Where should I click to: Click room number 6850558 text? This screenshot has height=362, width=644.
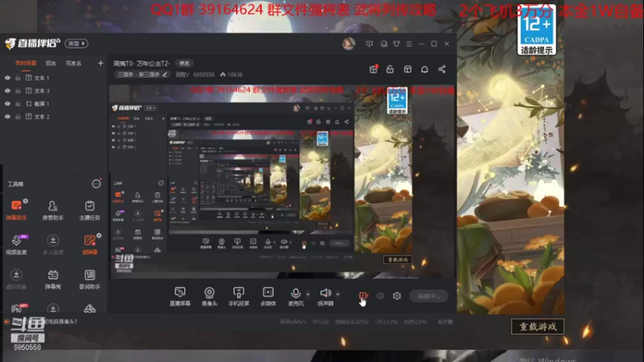(x=204, y=75)
